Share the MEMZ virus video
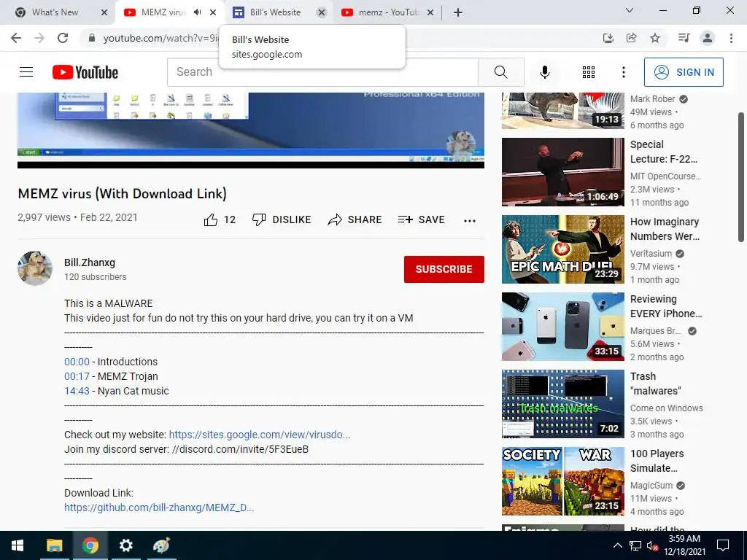747x560 pixels. click(x=355, y=219)
